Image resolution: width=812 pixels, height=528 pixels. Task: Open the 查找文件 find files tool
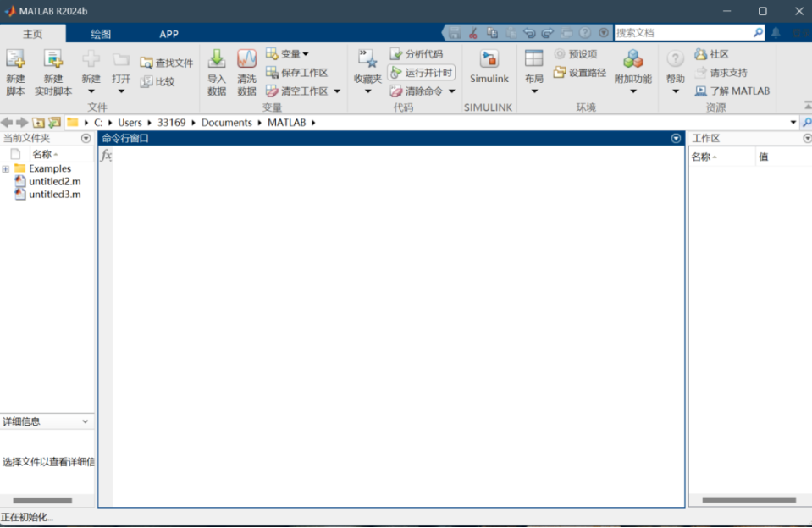pos(167,63)
